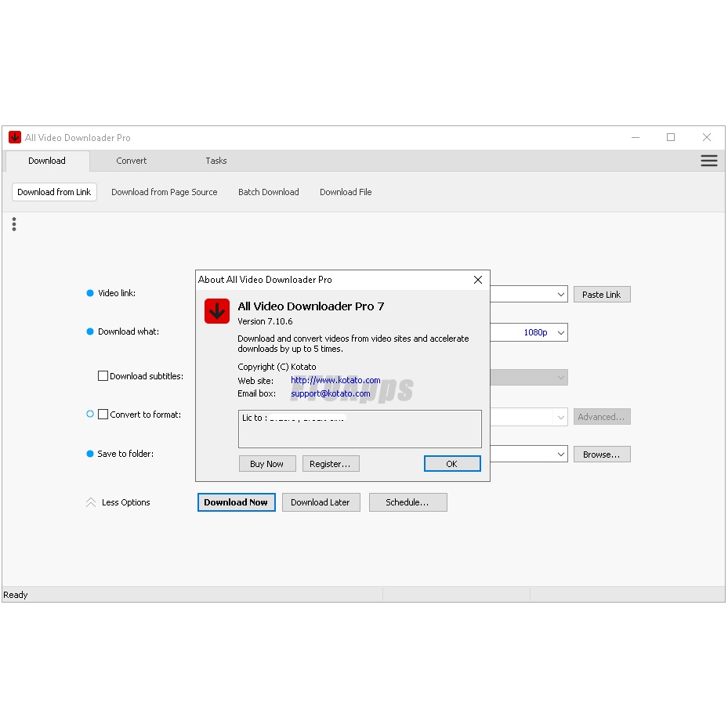Open the kotato.com website link
The image size is (728, 728).
tap(335, 380)
